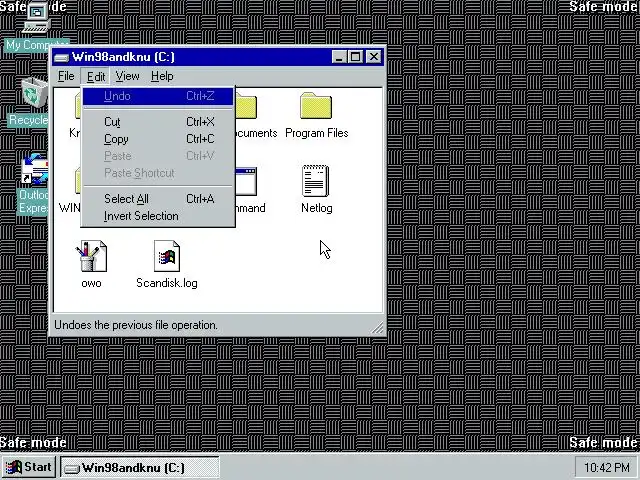
Task: Choose Paste Shortcut in the Edit menu
Action: point(158,173)
